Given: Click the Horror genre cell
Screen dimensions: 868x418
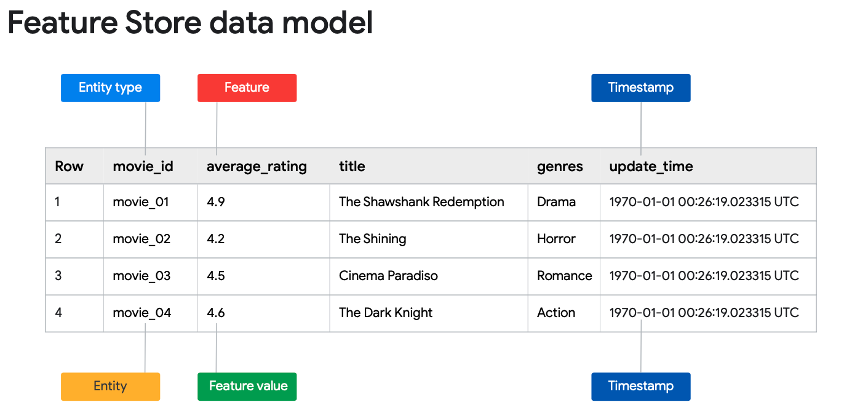Looking at the screenshot, I should pyautogui.click(x=556, y=239).
